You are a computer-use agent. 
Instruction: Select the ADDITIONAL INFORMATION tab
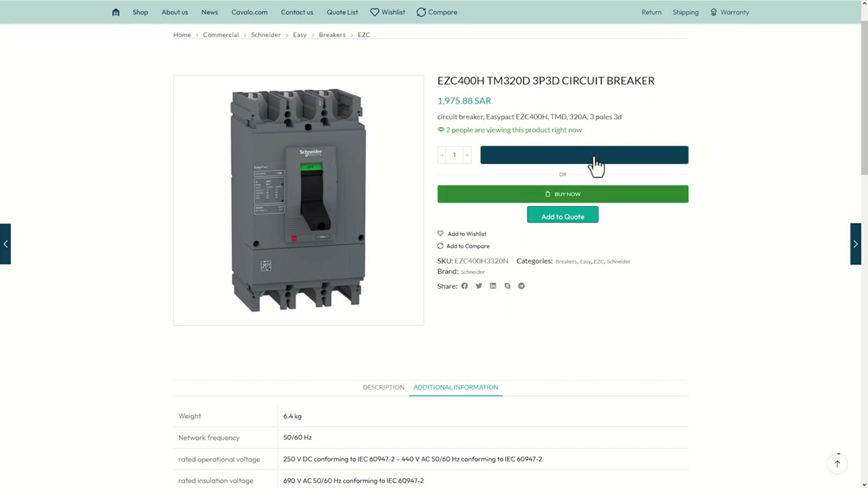point(456,387)
